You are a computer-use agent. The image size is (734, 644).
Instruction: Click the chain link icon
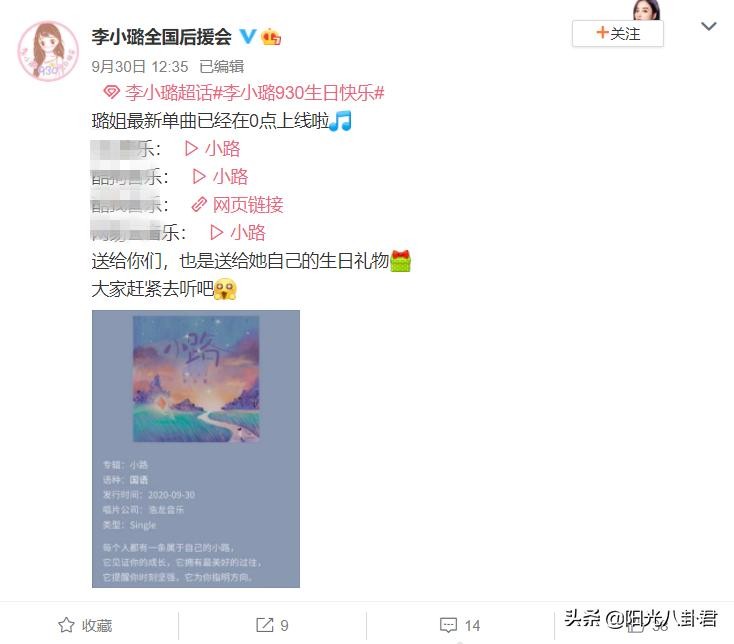199,205
